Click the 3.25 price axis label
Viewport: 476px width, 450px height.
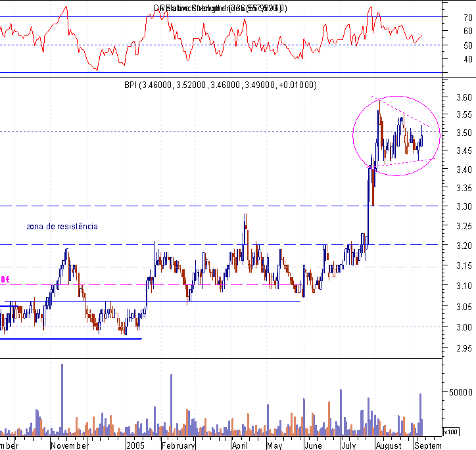(464, 226)
